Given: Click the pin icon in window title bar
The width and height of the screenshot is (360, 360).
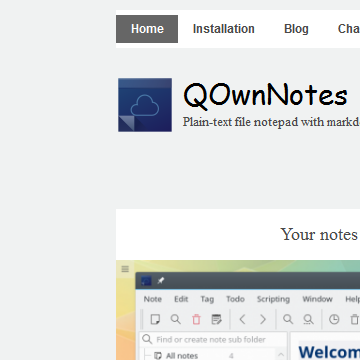Looking at the screenshot, I should (161, 281).
